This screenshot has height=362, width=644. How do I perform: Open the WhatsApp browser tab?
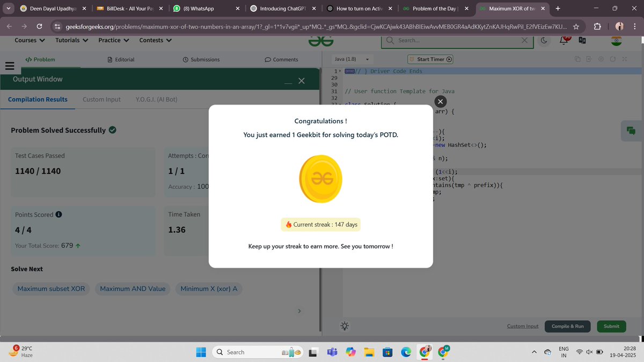[x=207, y=9]
